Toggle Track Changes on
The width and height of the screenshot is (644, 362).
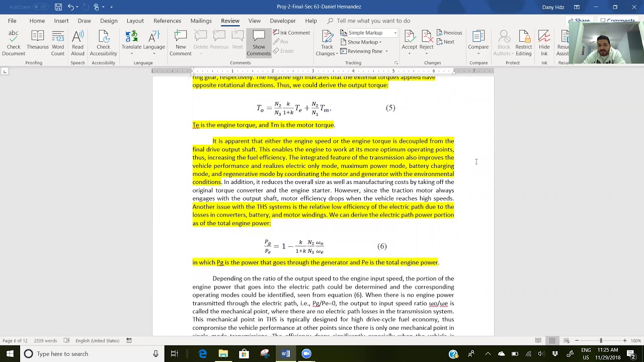(x=327, y=43)
